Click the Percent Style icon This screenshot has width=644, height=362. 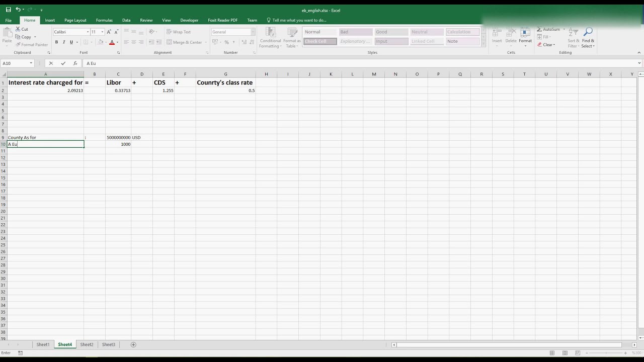(x=227, y=42)
